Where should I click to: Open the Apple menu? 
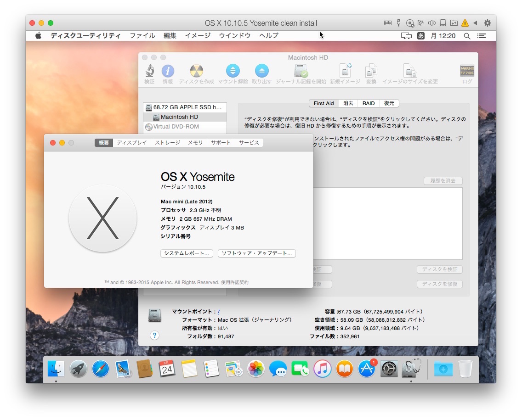[39, 36]
